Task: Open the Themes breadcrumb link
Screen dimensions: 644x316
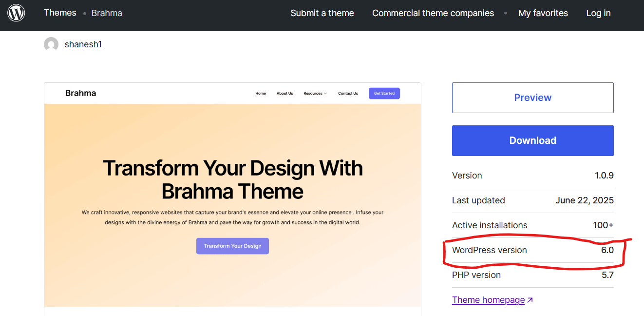Action: click(60, 13)
